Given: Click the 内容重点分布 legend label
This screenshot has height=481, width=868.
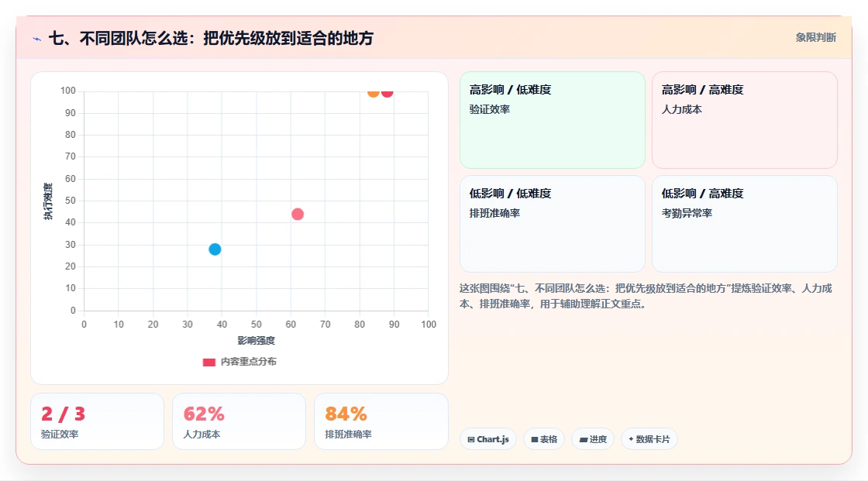Looking at the screenshot, I should pyautogui.click(x=249, y=362).
